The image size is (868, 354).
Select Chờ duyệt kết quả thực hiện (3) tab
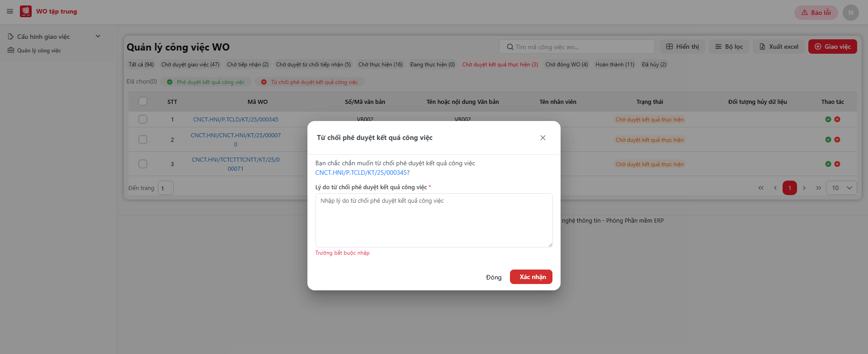click(x=500, y=65)
